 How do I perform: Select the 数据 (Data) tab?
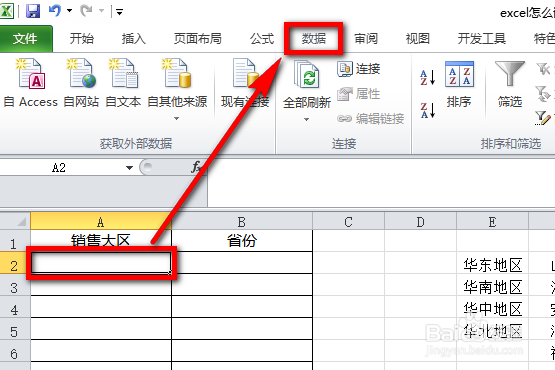click(314, 38)
